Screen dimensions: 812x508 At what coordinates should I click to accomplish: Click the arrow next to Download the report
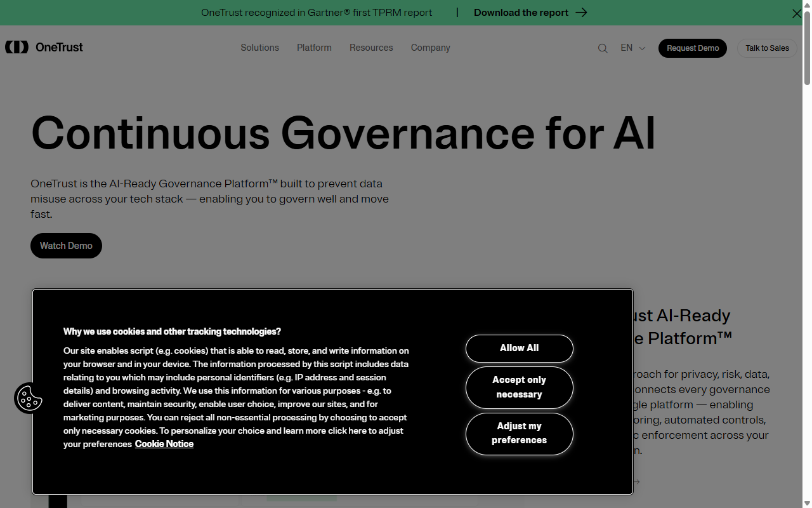click(x=581, y=13)
